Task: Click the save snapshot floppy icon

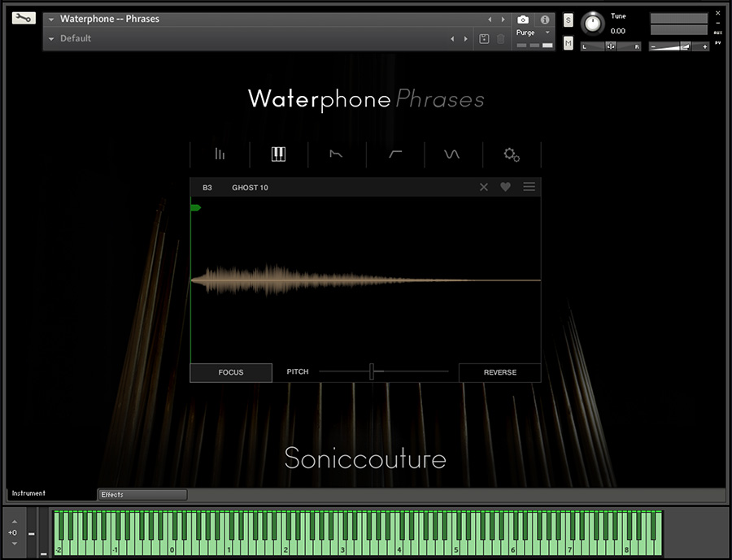Action: (x=484, y=39)
